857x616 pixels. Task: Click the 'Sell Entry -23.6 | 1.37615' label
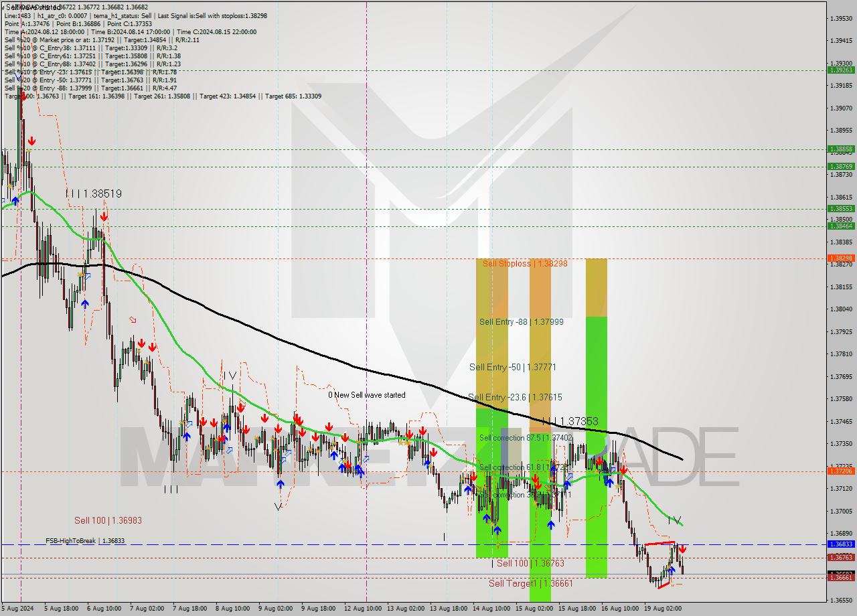point(515,397)
